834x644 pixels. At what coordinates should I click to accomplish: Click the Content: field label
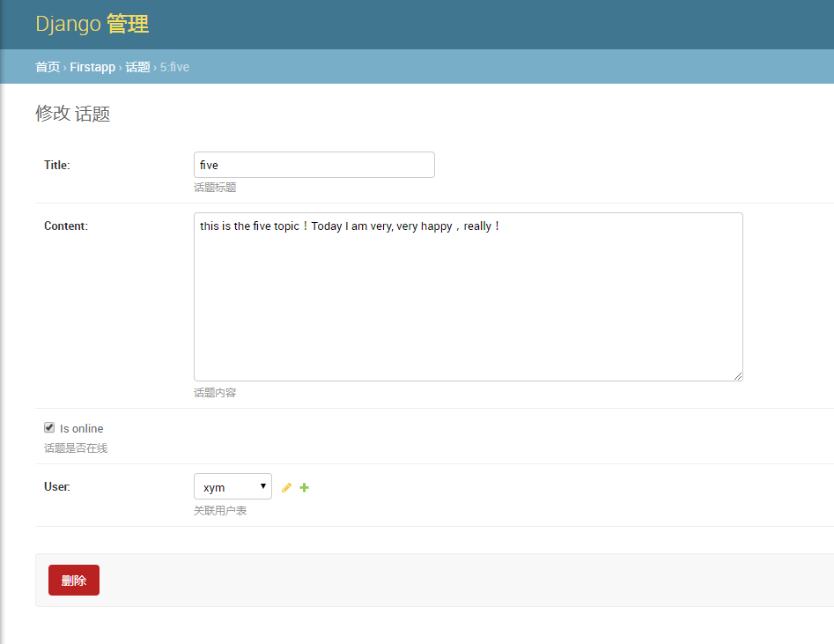[66, 226]
